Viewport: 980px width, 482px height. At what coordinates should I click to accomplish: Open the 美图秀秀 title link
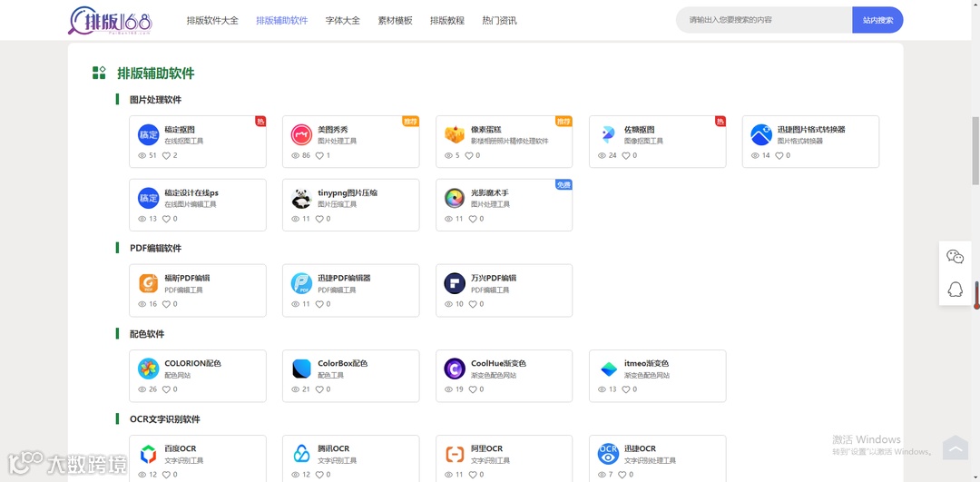click(333, 130)
